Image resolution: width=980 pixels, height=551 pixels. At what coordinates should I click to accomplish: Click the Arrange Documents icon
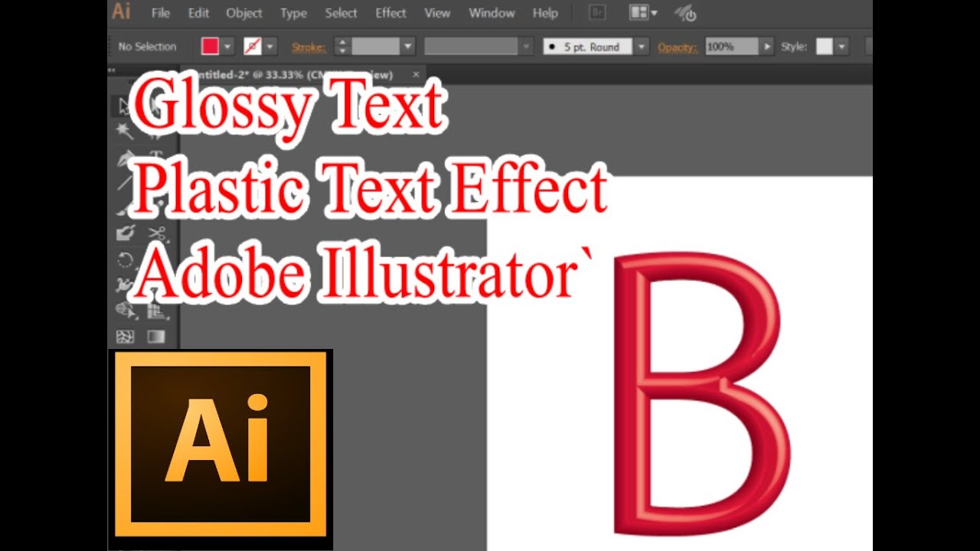[x=639, y=12]
